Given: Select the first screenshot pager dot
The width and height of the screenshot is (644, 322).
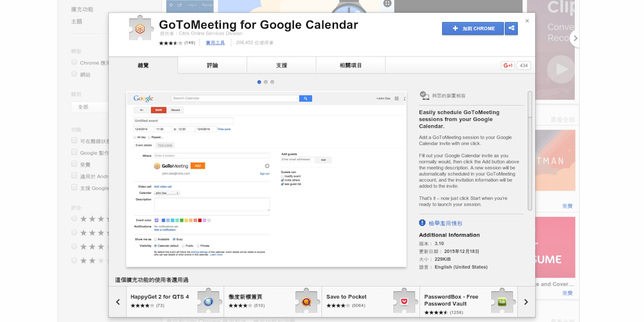Looking at the screenshot, I should pos(259,82).
